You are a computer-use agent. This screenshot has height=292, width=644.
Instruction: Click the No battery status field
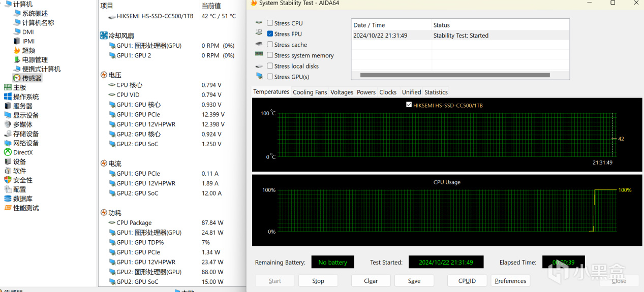click(332, 262)
